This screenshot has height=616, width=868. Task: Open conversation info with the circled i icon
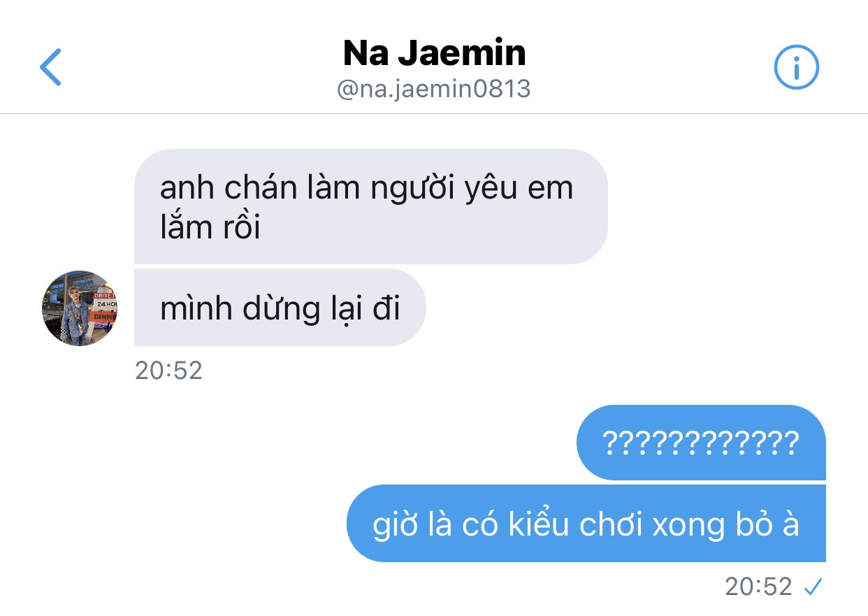(796, 67)
